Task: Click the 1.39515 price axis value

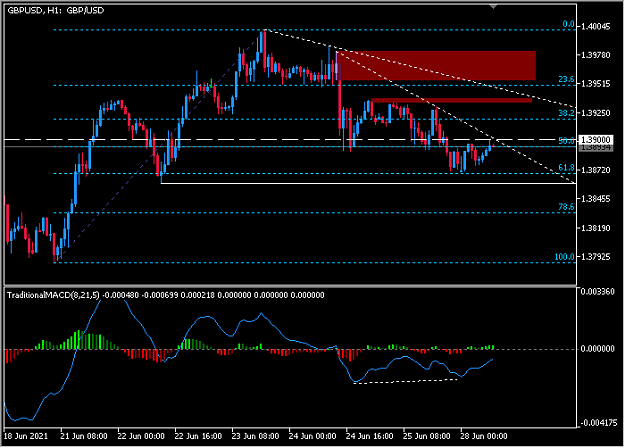Action: pos(596,84)
